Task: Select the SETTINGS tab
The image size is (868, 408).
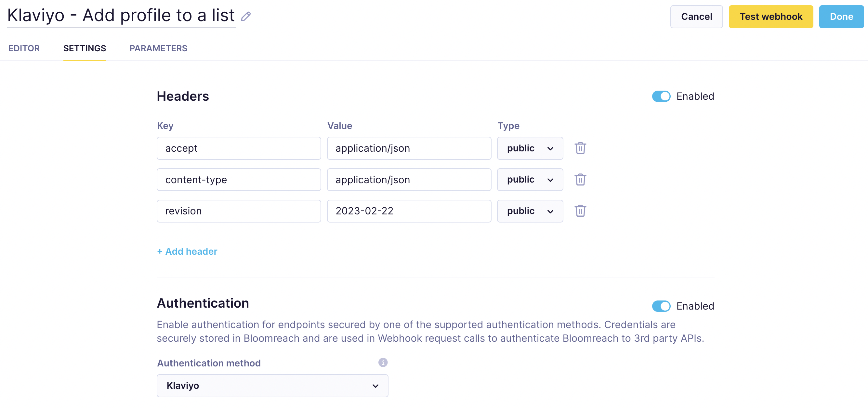Action: [x=85, y=48]
